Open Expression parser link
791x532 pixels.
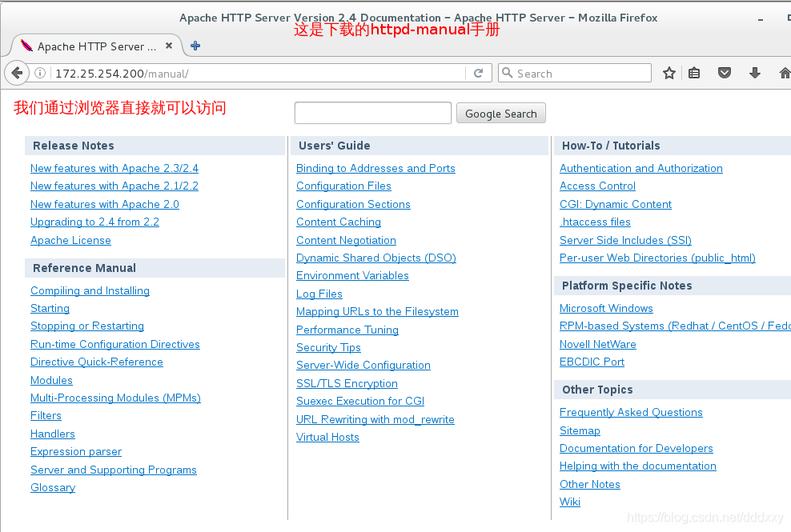(76, 451)
